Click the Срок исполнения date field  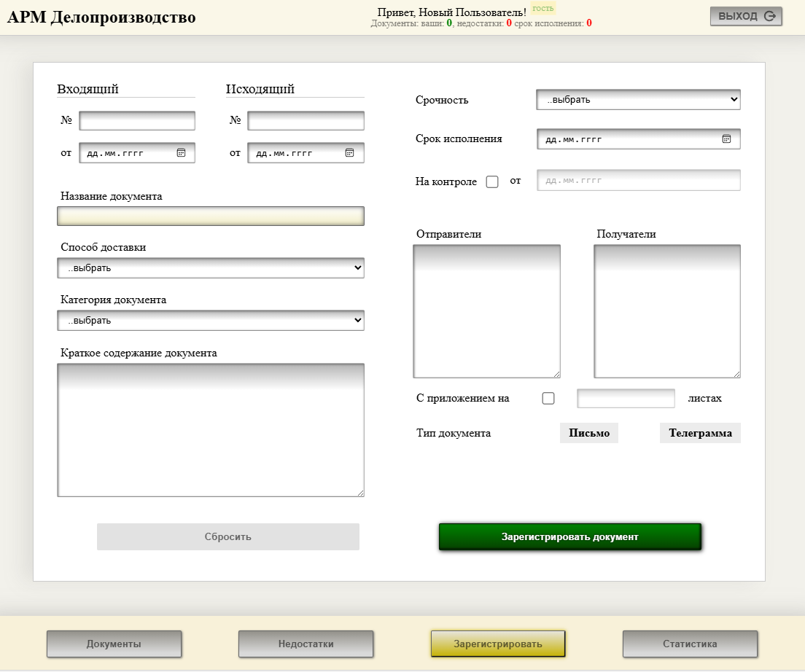[x=638, y=139]
